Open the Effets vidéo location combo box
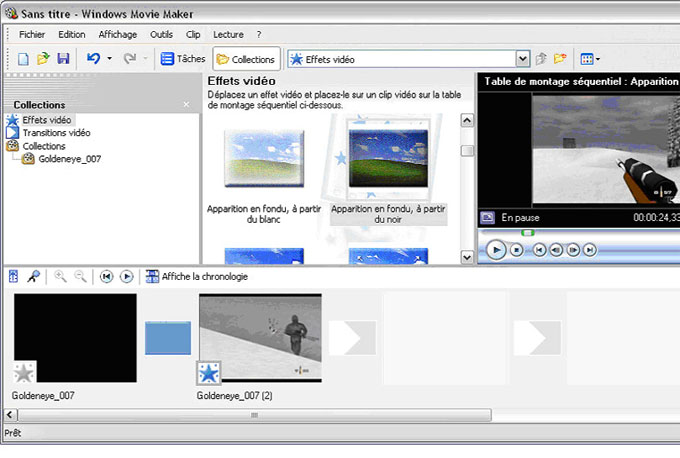Image resolution: width=680 pixels, height=458 pixels. tap(408, 59)
